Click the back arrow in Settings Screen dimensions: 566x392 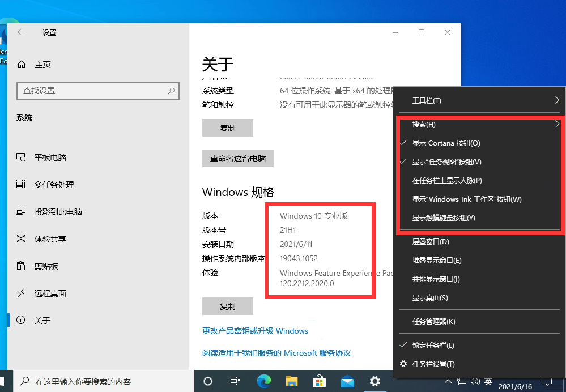tap(21, 32)
